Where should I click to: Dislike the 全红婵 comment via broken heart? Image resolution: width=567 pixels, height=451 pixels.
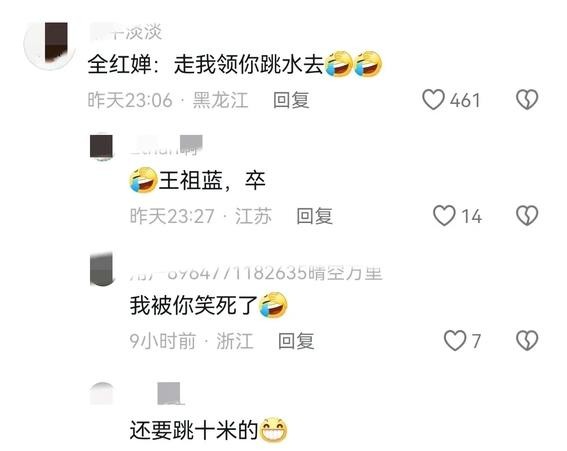pyautogui.click(x=527, y=99)
